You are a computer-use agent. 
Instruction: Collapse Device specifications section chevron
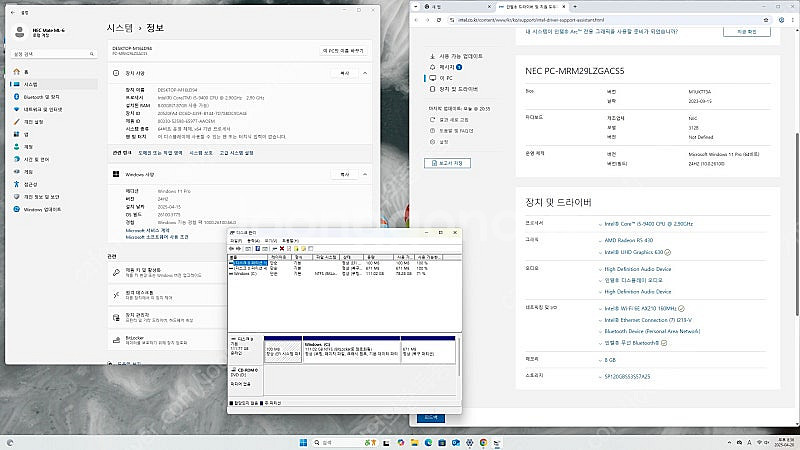click(x=365, y=73)
